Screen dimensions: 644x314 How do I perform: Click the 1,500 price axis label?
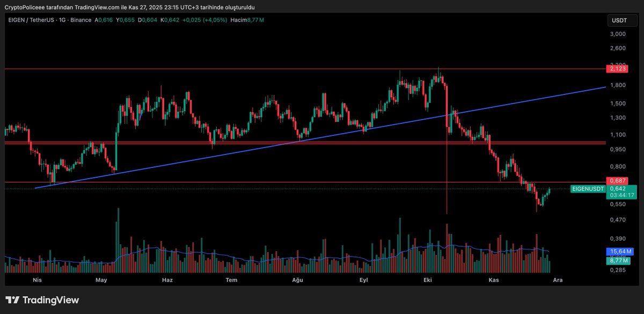tap(618, 103)
